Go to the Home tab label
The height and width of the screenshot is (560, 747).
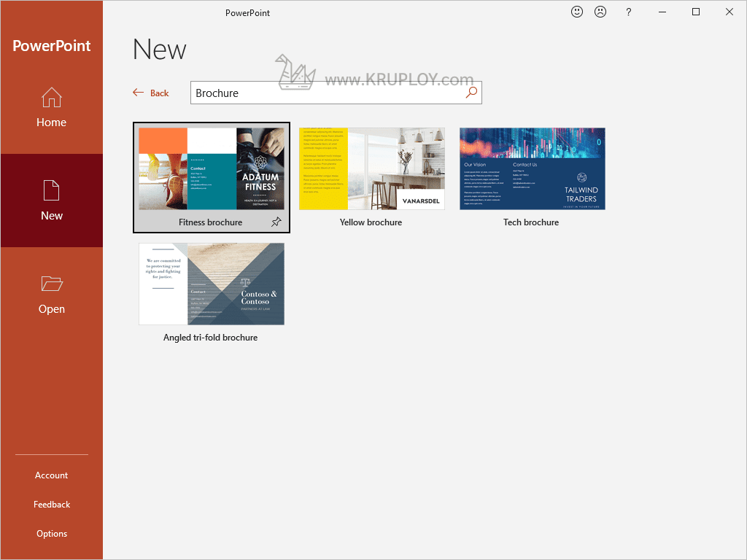[x=52, y=122]
